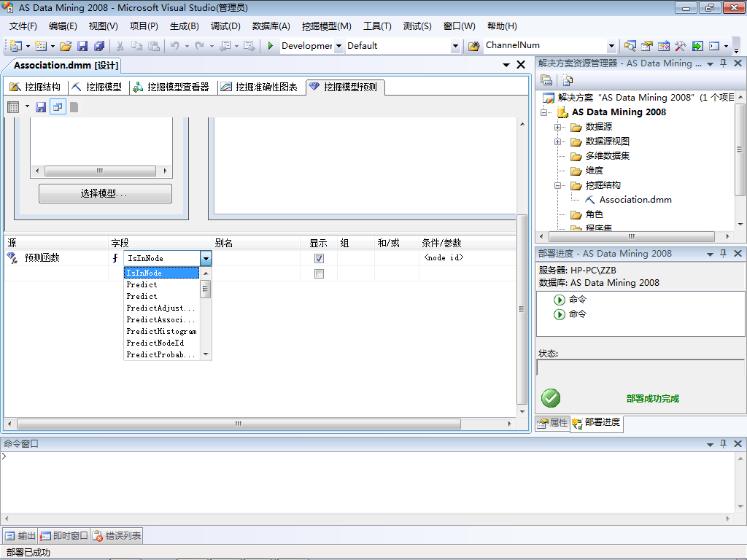Check the 显示 checkbox in the empty row

pos(320,274)
